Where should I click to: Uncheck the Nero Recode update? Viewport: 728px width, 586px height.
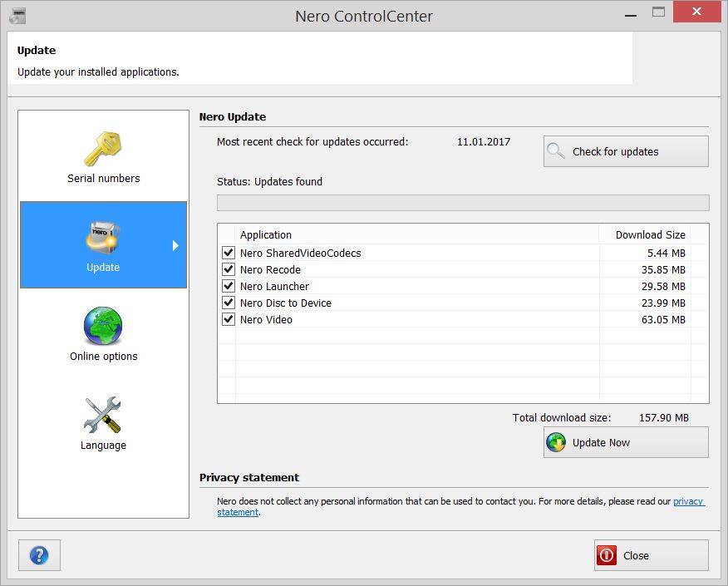coord(229,269)
